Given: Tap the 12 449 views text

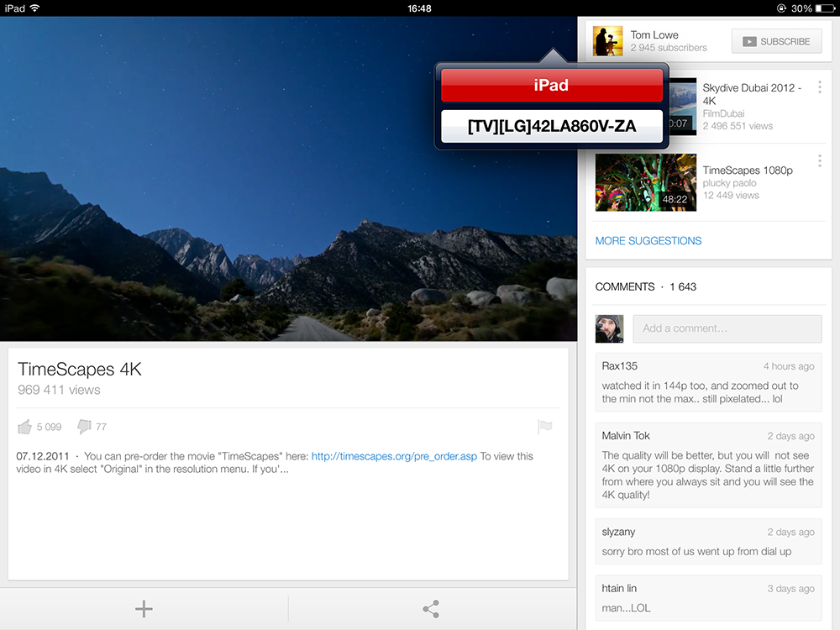Looking at the screenshot, I should 731,196.
